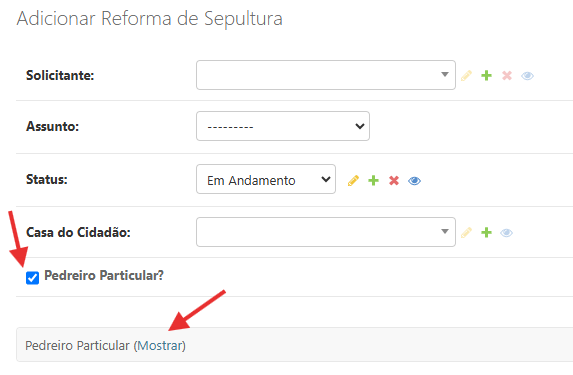Add new Status with green plus
This screenshot has width=573, height=375.
pos(373,181)
